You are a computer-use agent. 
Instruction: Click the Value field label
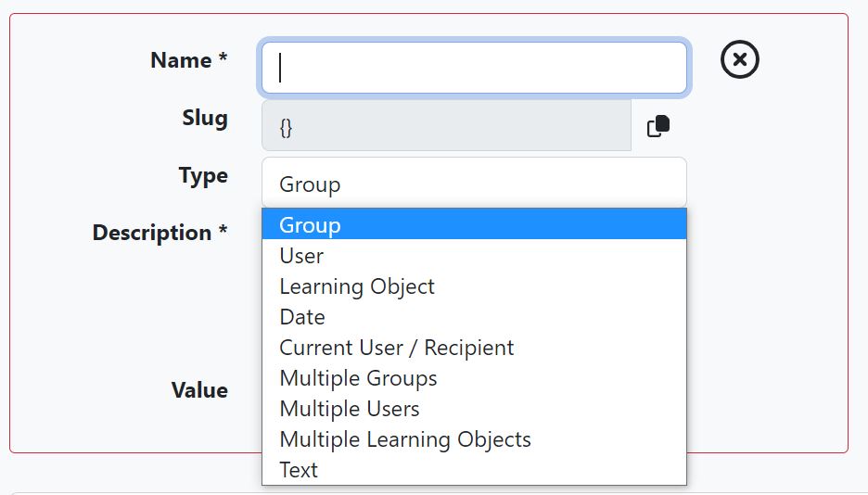[x=199, y=390]
